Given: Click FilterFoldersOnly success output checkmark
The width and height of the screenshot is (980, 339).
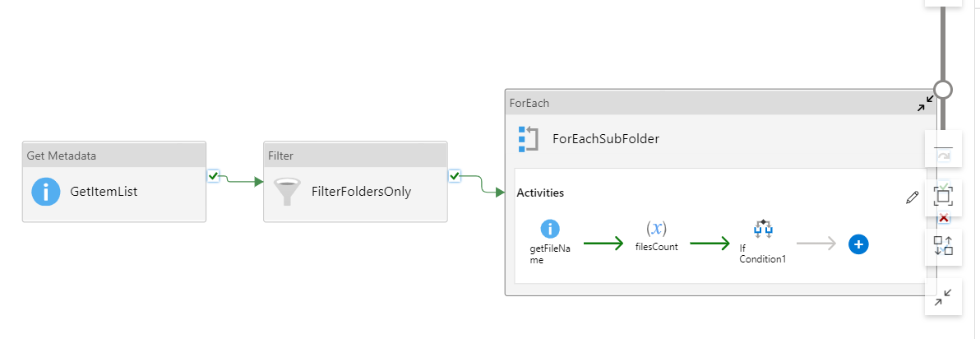Looking at the screenshot, I should tap(455, 176).
